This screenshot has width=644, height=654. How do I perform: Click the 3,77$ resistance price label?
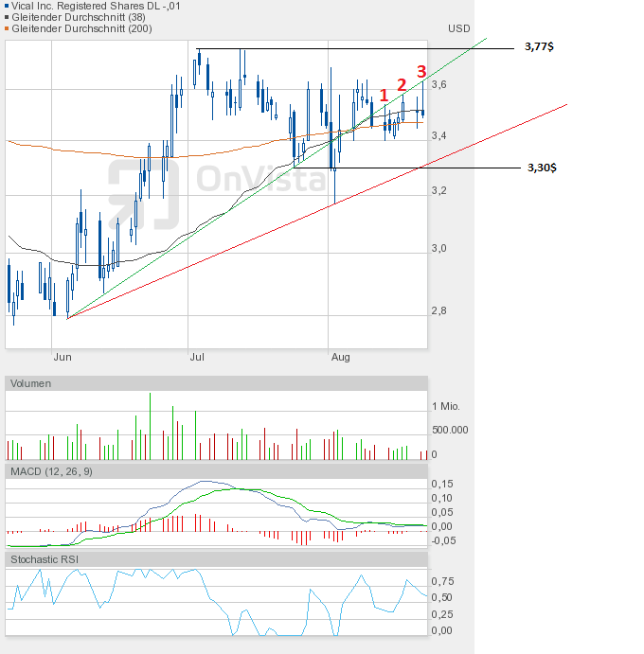[539, 46]
